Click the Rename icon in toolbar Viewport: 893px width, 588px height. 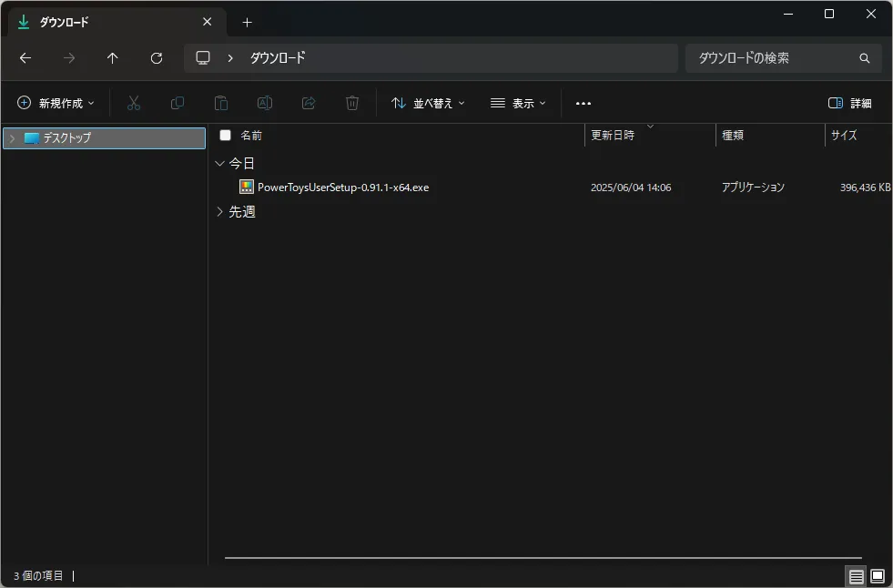pyautogui.click(x=265, y=103)
